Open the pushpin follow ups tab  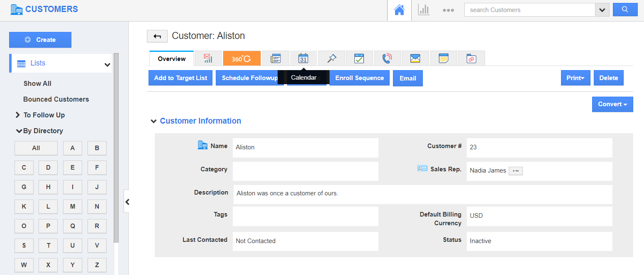tap(332, 58)
